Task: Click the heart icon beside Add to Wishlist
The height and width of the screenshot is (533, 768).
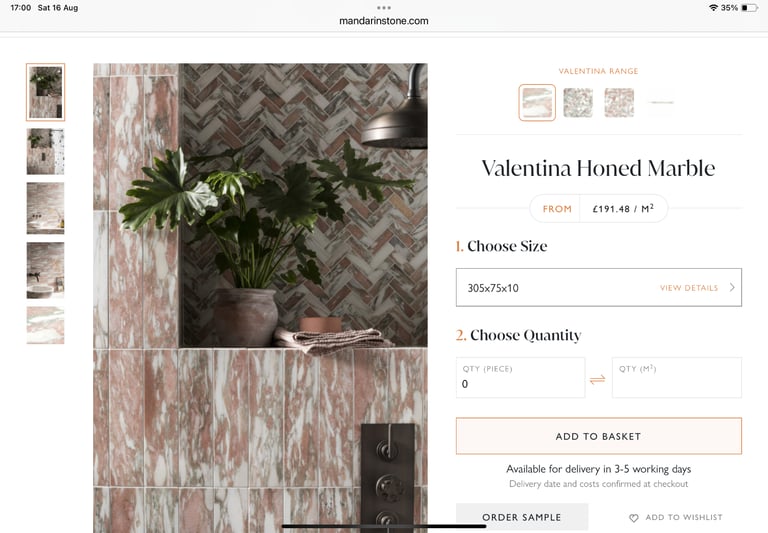Action: tap(633, 518)
